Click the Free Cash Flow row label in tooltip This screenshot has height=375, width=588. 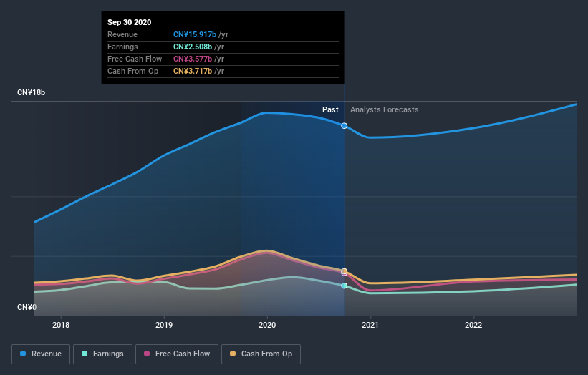pyautogui.click(x=135, y=59)
